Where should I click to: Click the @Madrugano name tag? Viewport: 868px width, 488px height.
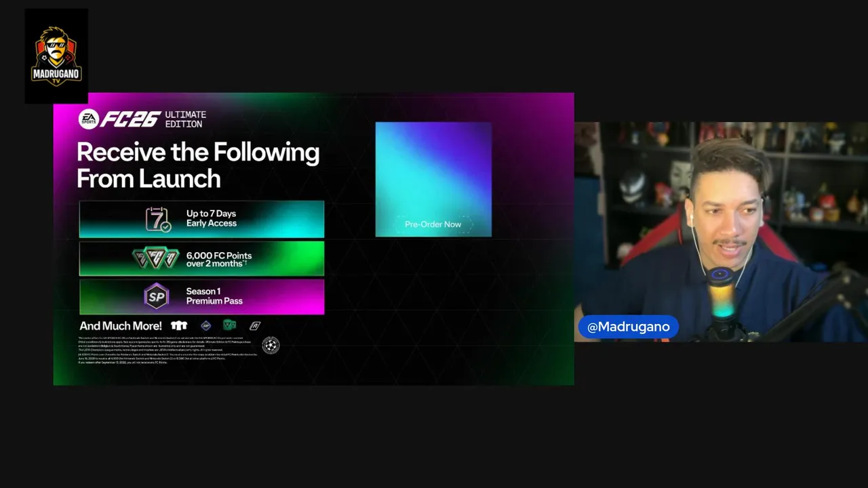pos(628,327)
